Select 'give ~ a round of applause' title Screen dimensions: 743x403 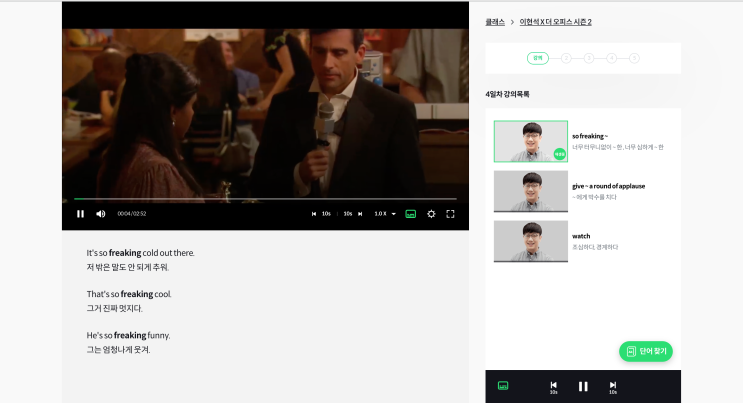click(608, 186)
